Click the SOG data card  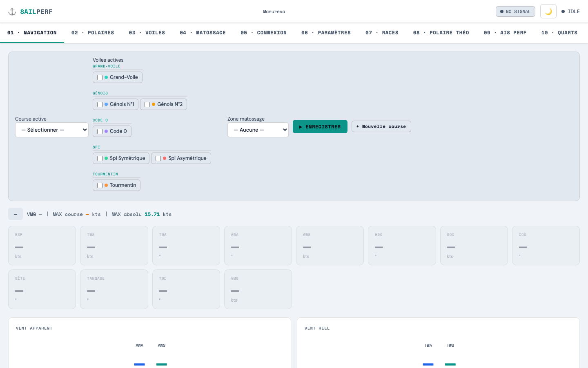[x=474, y=246]
